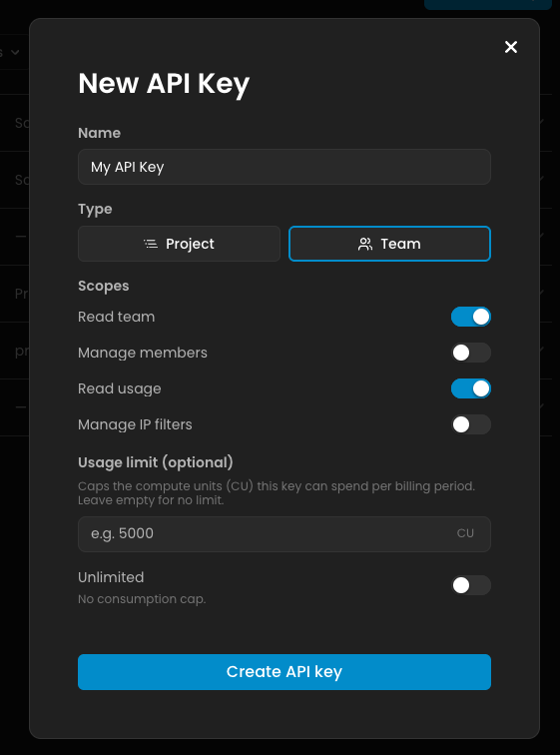Click the partially hidden blue button above the dialog

[488, 5]
